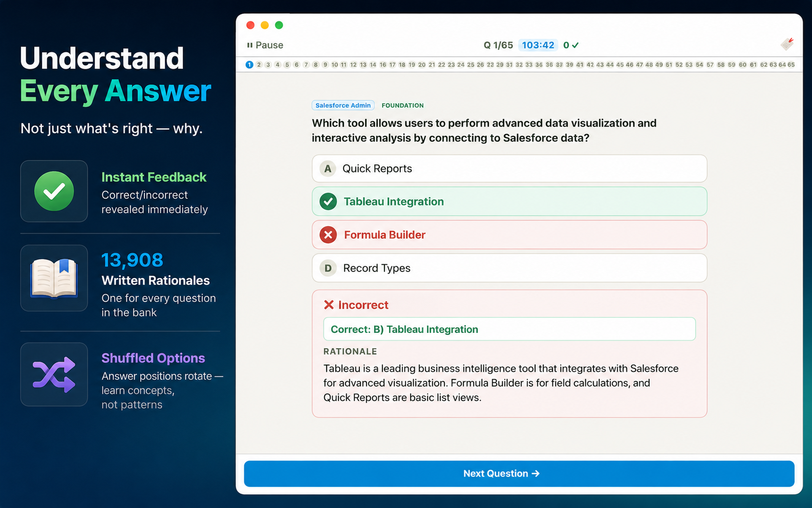Viewport: 812px width, 508px height.
Task: Select answer D Record Types
Action: click(x=509, y=268)
